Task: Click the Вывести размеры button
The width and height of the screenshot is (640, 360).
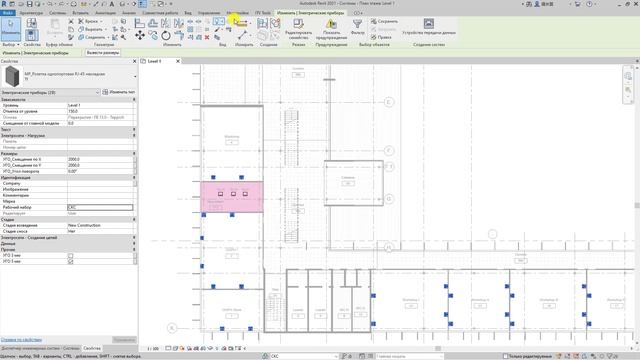Action: click(x=103, y=53)
